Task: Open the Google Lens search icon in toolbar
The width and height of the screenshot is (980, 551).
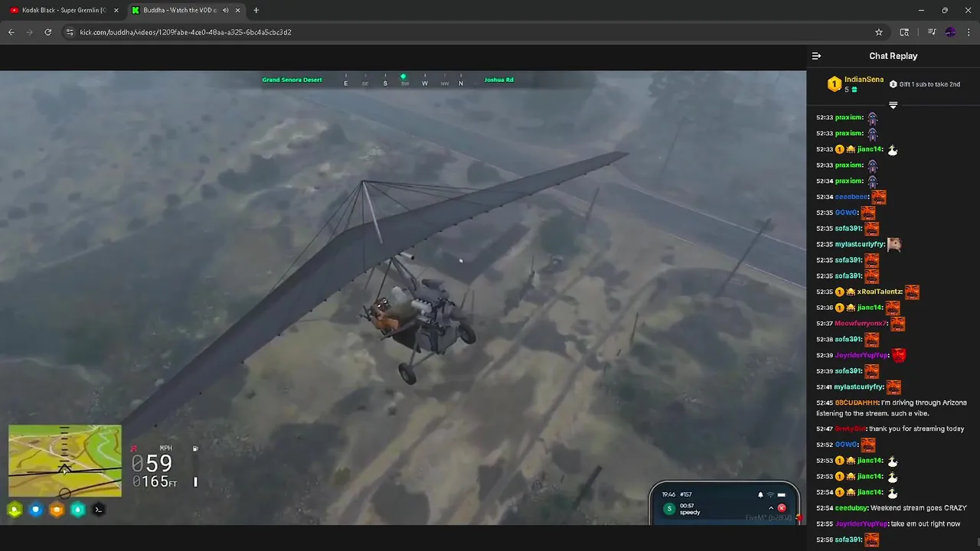Action: pos(904,32)
